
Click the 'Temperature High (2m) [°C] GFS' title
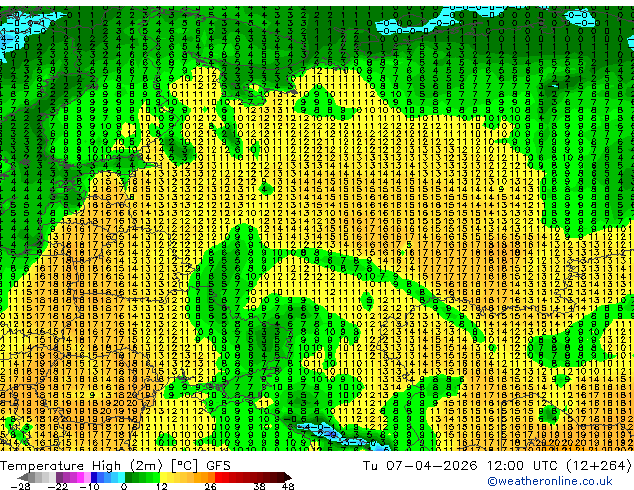point(115,465)
